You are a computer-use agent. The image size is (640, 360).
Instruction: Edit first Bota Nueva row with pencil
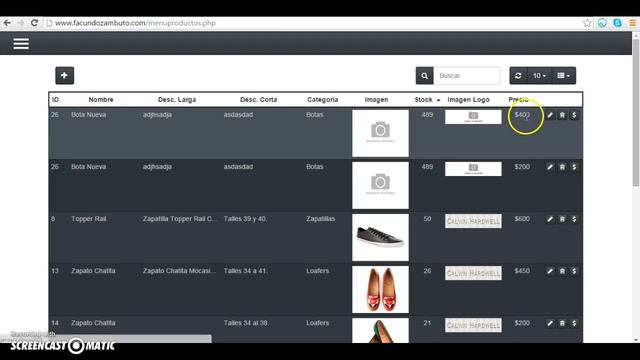(550, 115)
